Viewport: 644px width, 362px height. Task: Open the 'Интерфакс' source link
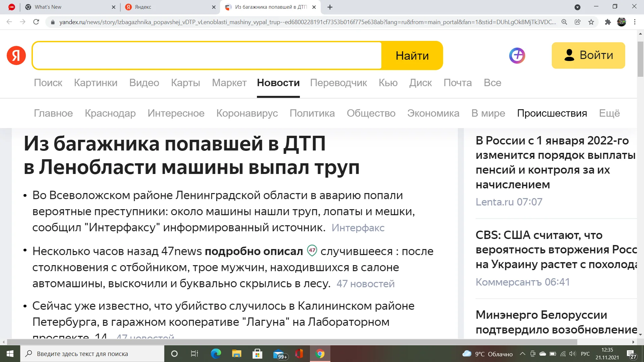pyautogui.click(x=358, y=228)
